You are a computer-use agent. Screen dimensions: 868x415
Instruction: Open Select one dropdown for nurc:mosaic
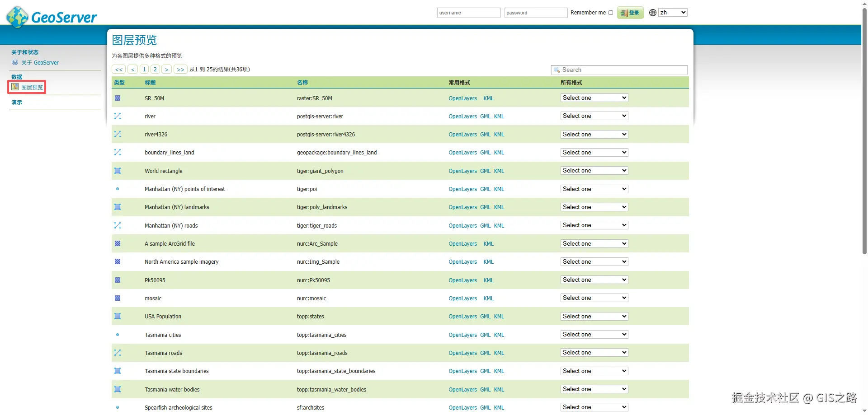(594, 298)
